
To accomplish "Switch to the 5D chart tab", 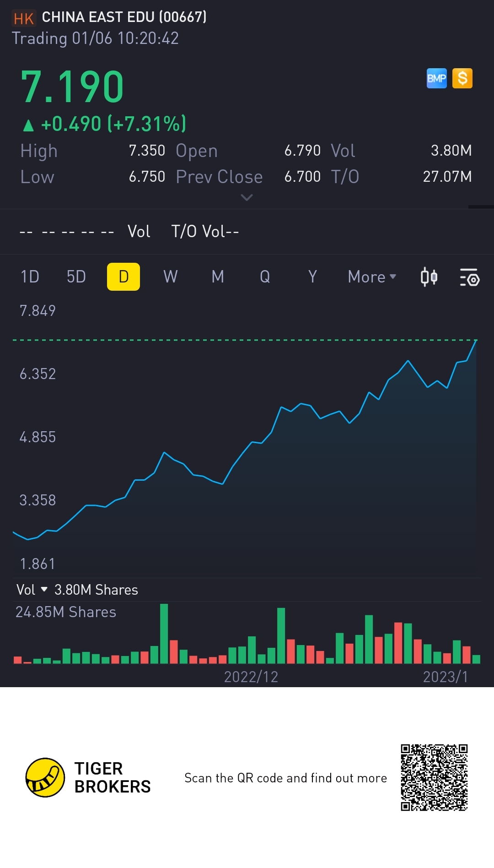I will point(76,277).
